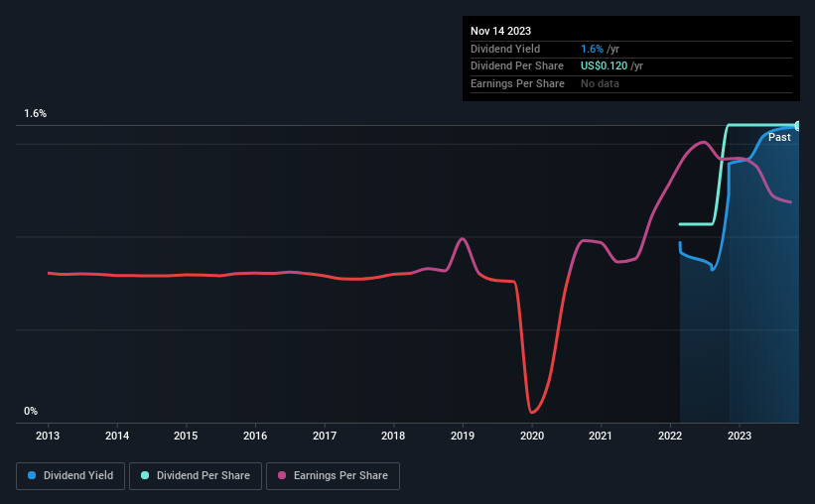Click the US$0.120 value in tooltip

(x=605, y=66)
